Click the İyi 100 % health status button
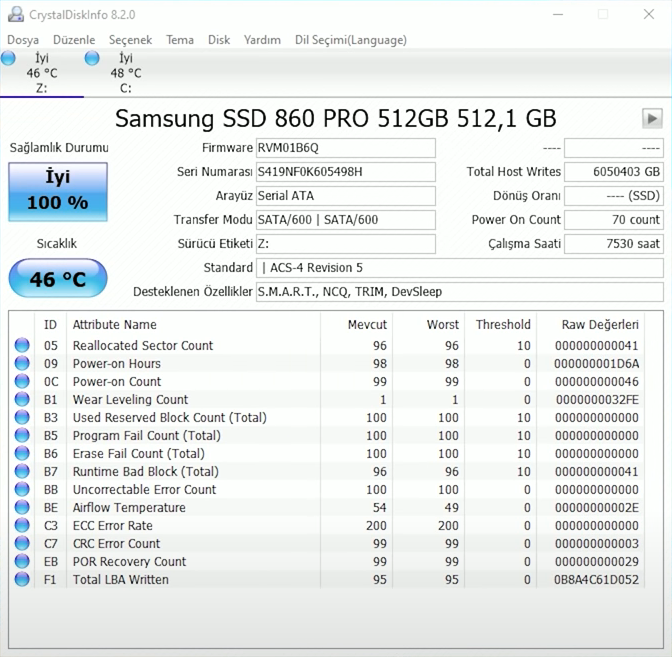 57,191
